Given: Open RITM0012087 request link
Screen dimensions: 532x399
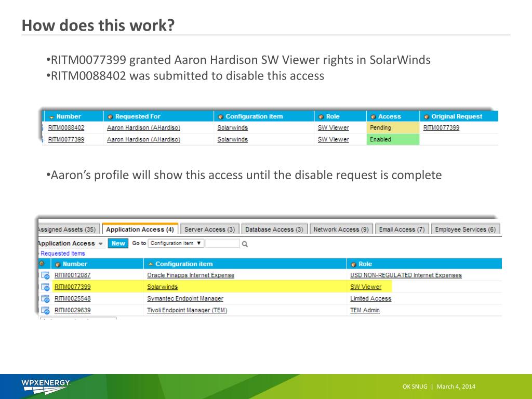Looking at the screenshot, I should pos(73,275).
